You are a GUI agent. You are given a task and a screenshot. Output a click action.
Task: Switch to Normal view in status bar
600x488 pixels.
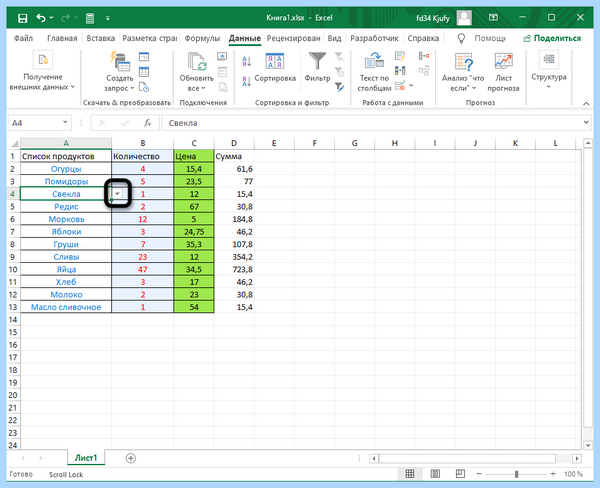point(410,474)
